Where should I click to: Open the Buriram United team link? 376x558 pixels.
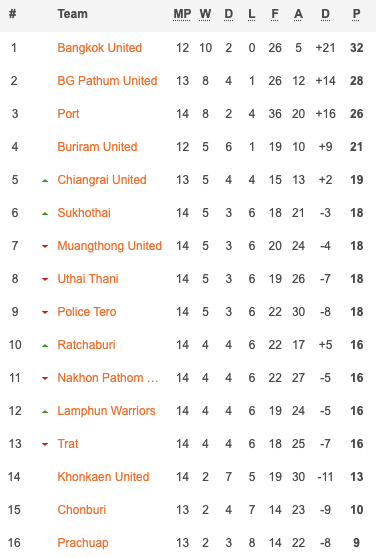(x=97, y=147)
